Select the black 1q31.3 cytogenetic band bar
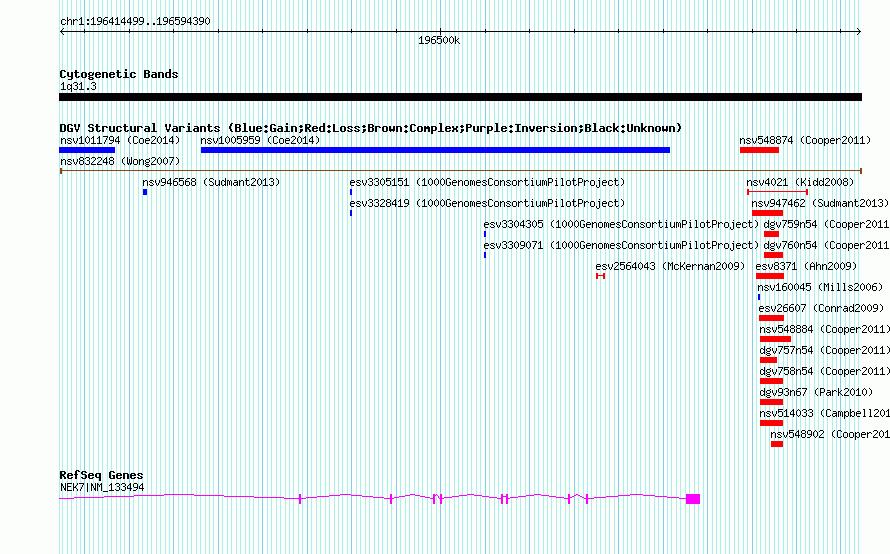 460,98
